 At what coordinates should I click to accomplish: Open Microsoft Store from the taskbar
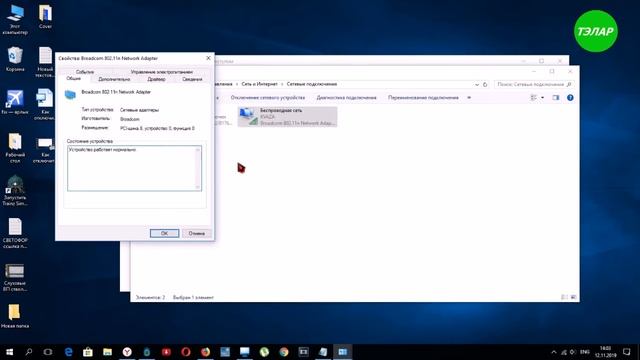coord(88,351)
